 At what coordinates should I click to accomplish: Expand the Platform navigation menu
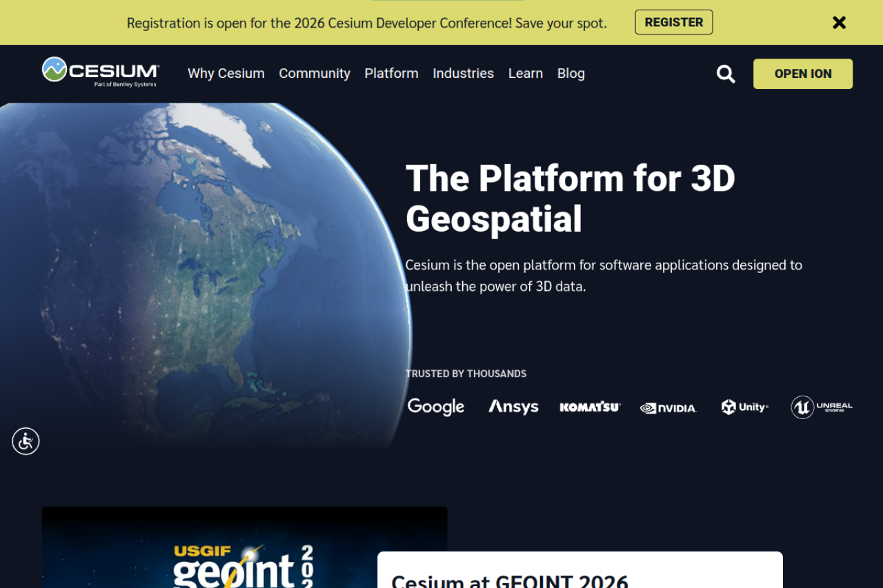click(x=391, y=73)
